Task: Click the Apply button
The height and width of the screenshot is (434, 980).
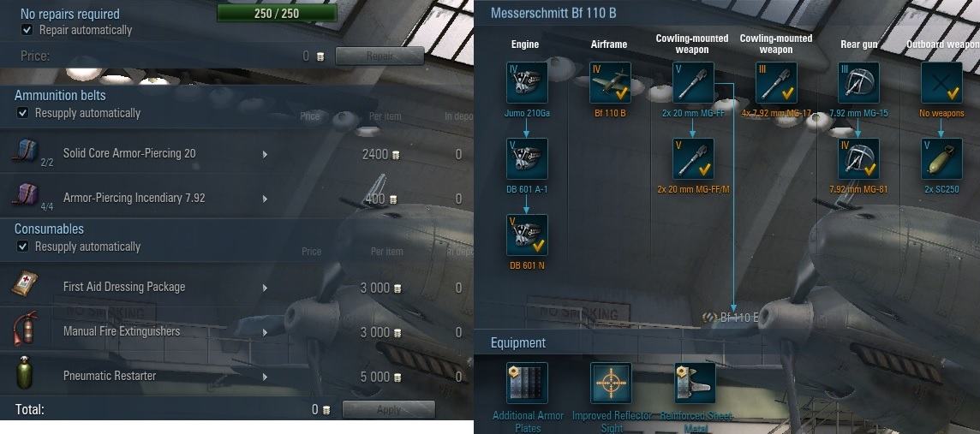Action: tap(389, 410)
